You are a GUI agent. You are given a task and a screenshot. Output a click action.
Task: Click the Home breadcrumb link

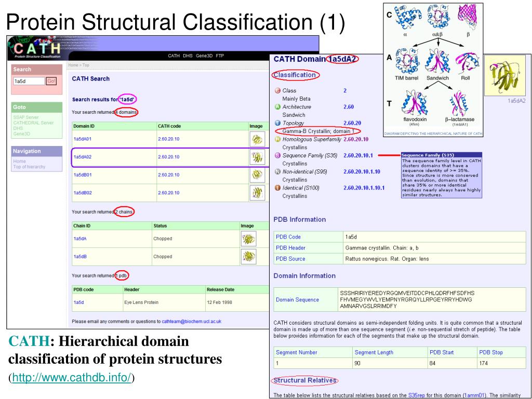pos(73,65)
